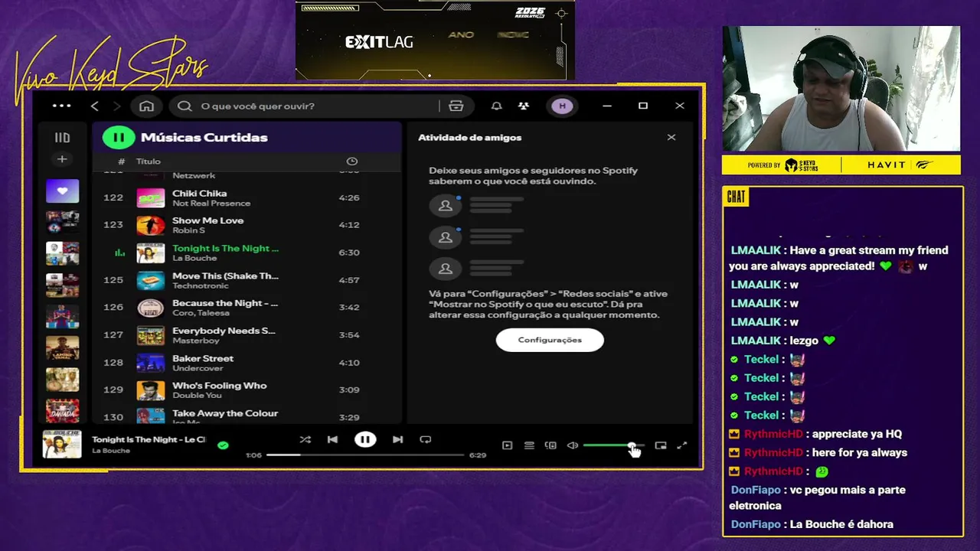Select song Show Me Love
Image resolution: width=980 pixels, height=551 pixels.
(247, 225)
